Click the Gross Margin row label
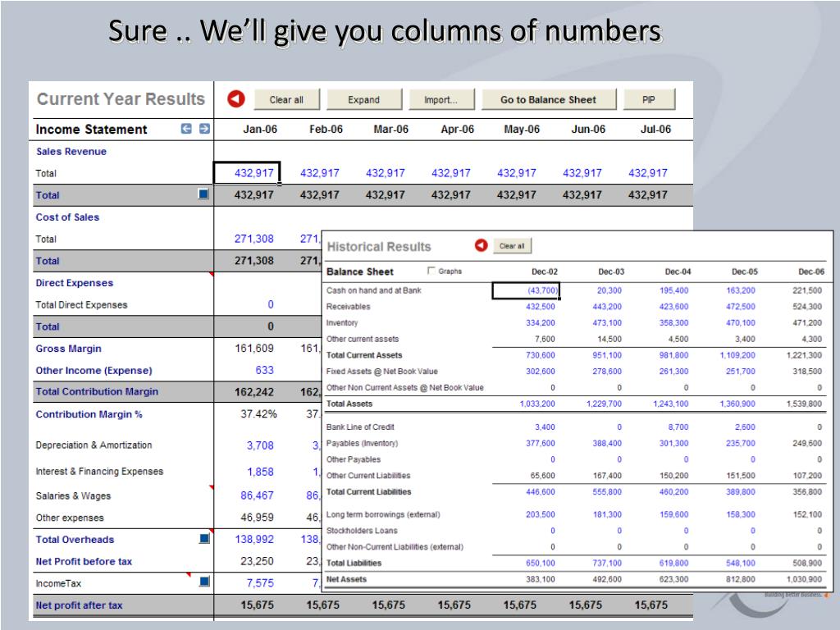This screenshot has width=840, height=630. tap(69, 349)
